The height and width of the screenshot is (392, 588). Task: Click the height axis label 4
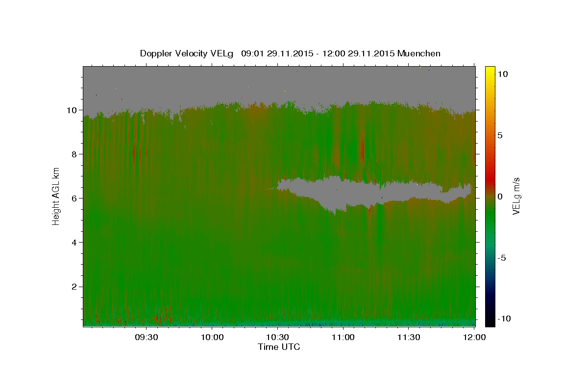pos(75,242)
